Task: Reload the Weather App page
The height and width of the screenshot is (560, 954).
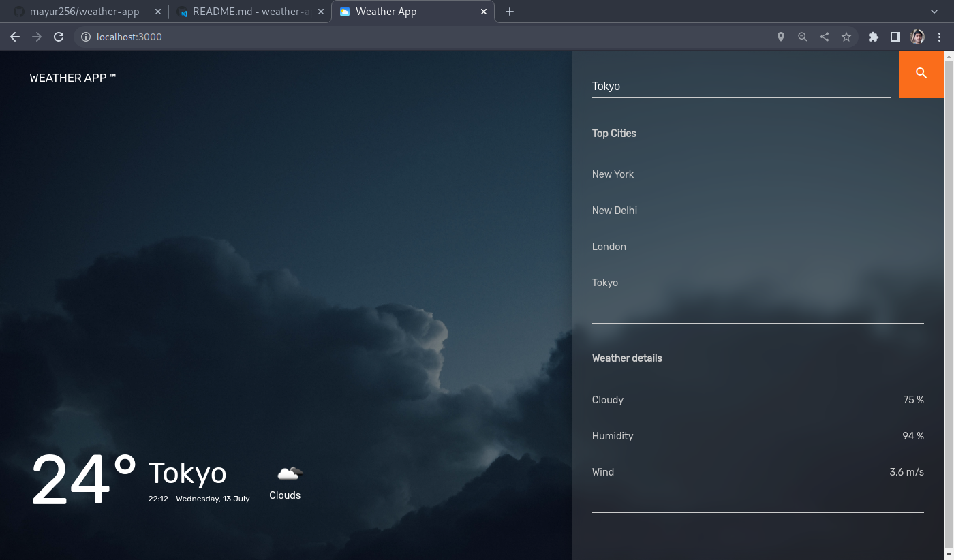Action: pos(58,37)
